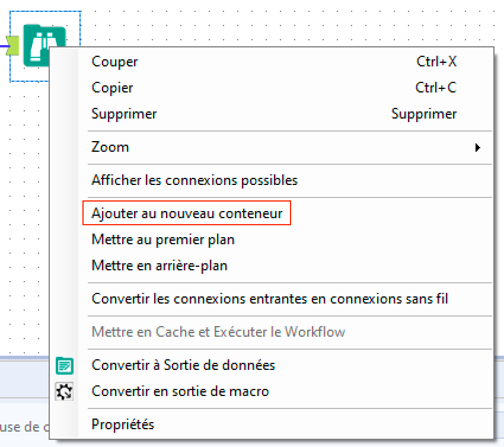Choose Couper from the context menu
Image resolution: width=504 pixels, height=447 pixels.
pos(114,62)
